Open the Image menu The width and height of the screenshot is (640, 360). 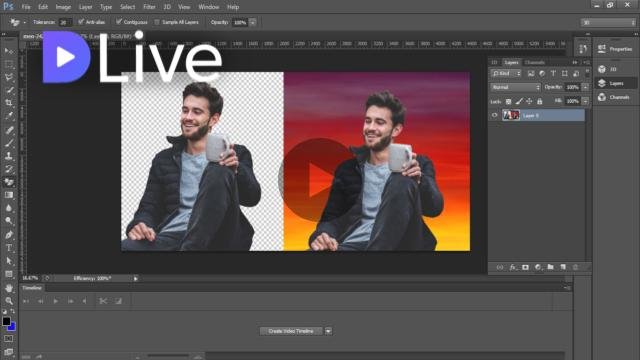[x=63, y=7]
